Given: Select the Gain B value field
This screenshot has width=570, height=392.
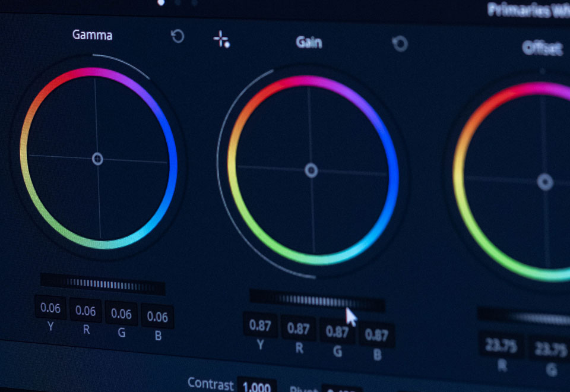Looking at the screenshot, I should pyautogui.click(x=376, y=334).
